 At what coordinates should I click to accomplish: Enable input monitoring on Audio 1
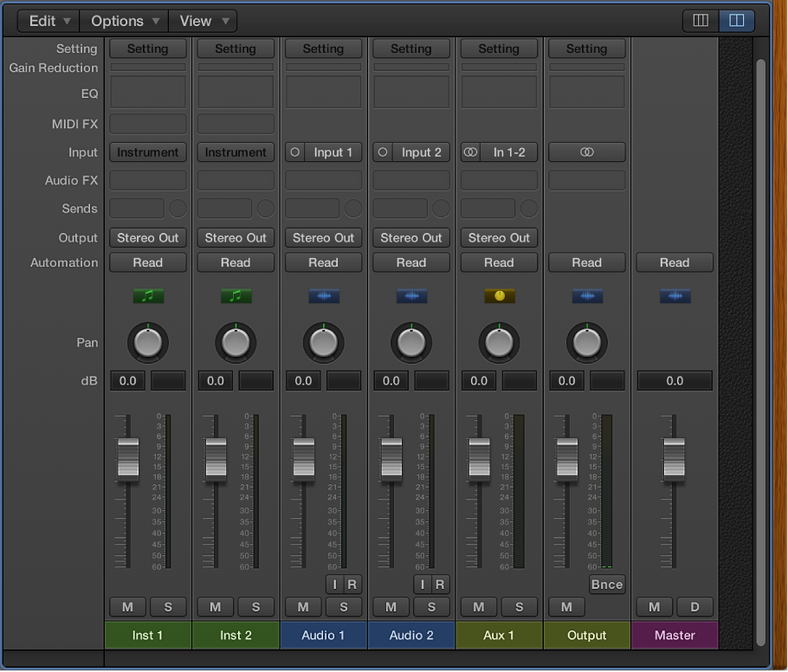[334, 585]
